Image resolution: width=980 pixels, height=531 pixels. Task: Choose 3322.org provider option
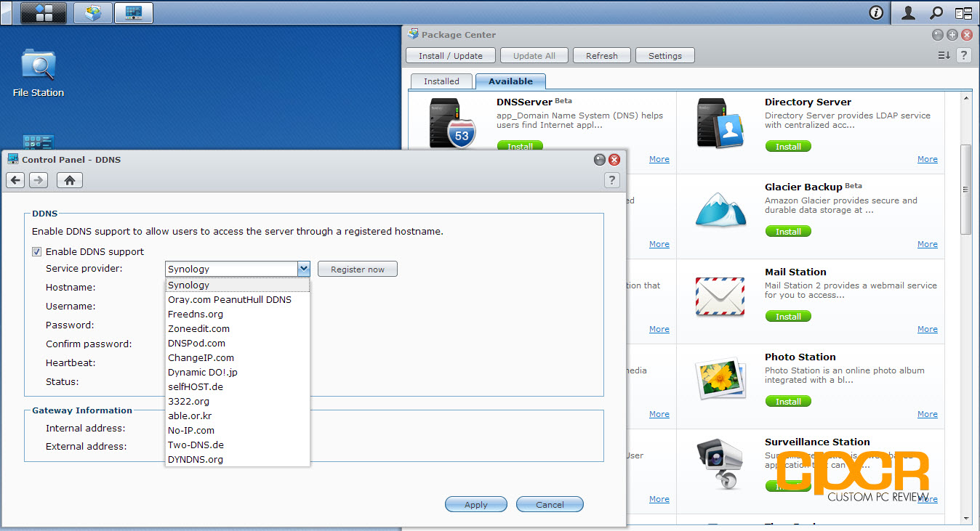point(238,402)
